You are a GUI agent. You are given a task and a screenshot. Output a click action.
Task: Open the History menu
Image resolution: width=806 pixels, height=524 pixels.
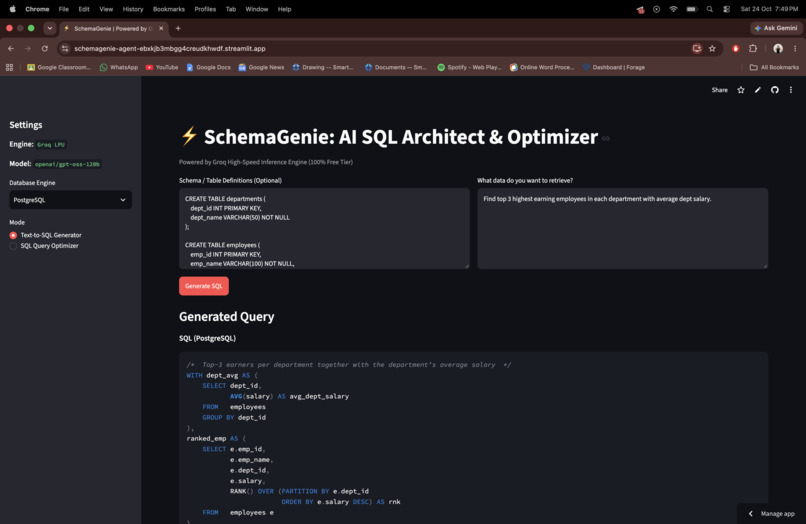[x=133, y=9]
